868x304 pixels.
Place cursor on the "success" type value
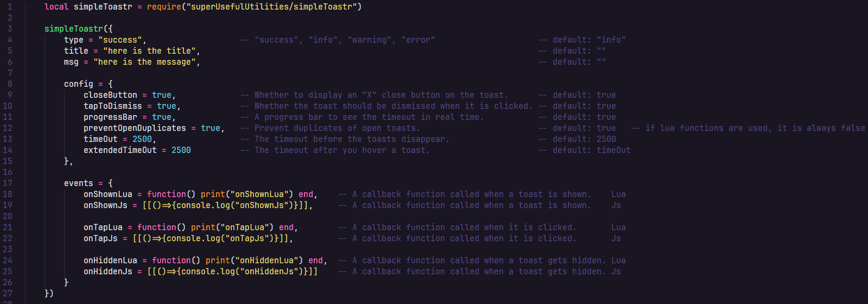tap(120, 40)
